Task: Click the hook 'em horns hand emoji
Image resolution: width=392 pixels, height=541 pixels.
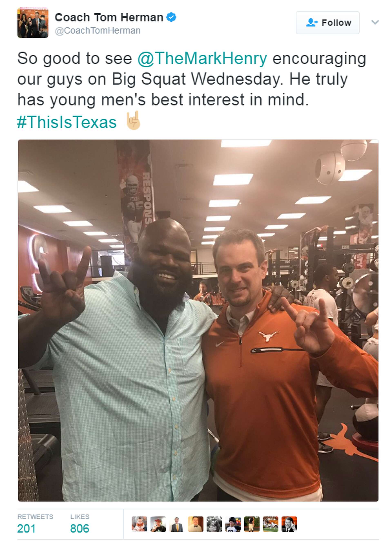Action: click(x=133, y=121)
